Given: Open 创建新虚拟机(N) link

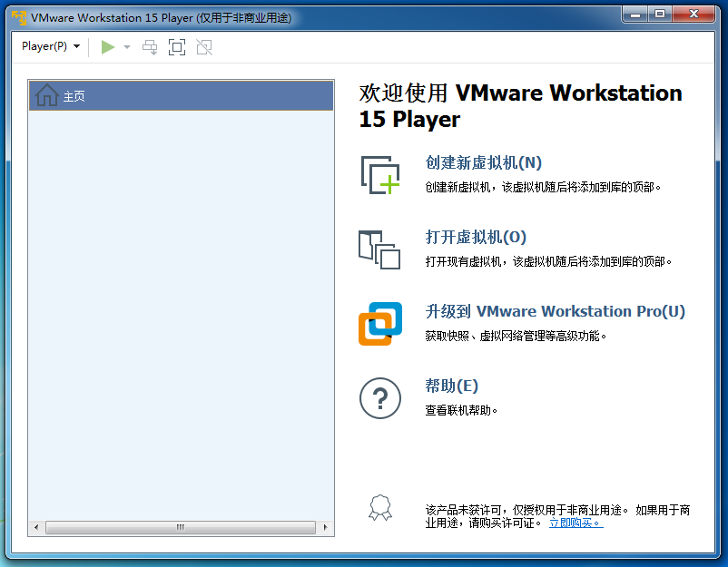Looking at the screenshot, I should click(x=483, y=162).
